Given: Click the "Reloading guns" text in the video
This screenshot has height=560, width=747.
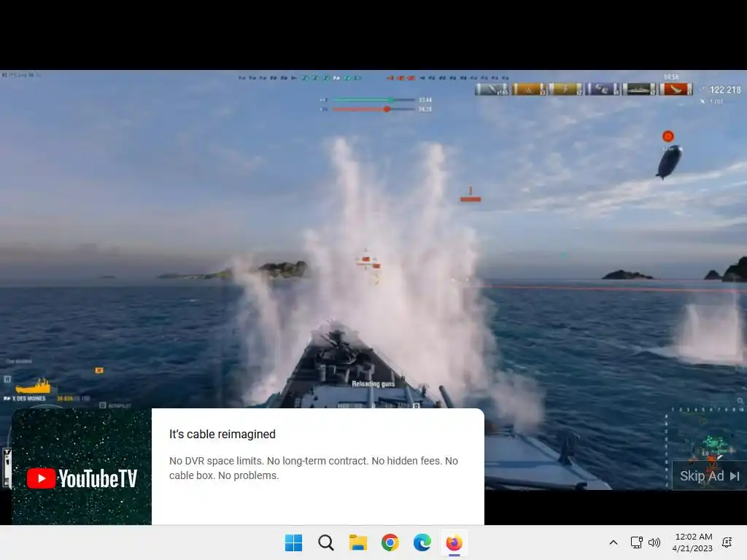Looking at the screenshot, I should click(x=373, y=384).
